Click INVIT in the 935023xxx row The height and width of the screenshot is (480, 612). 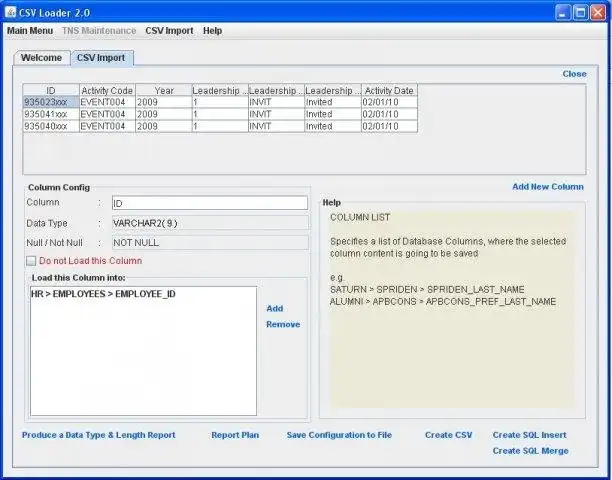276,102
